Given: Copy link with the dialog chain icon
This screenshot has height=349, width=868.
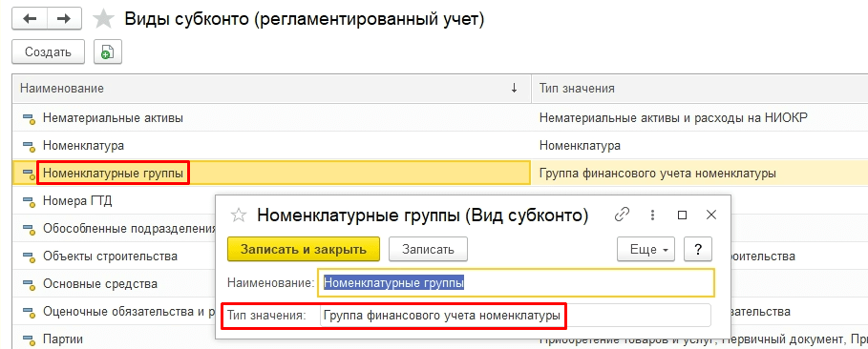Looking at the screenshot, I should [623, 215].
